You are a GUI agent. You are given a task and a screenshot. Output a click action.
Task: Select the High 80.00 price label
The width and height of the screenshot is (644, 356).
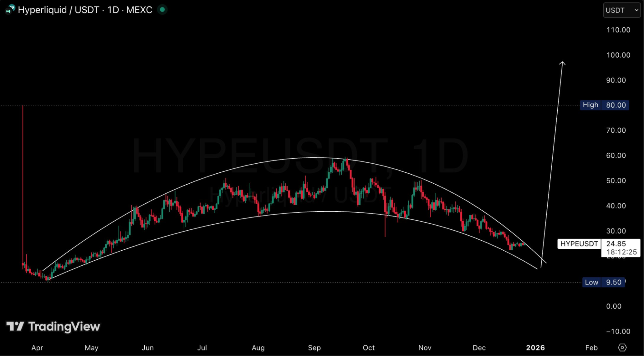[x=604, y=105]
